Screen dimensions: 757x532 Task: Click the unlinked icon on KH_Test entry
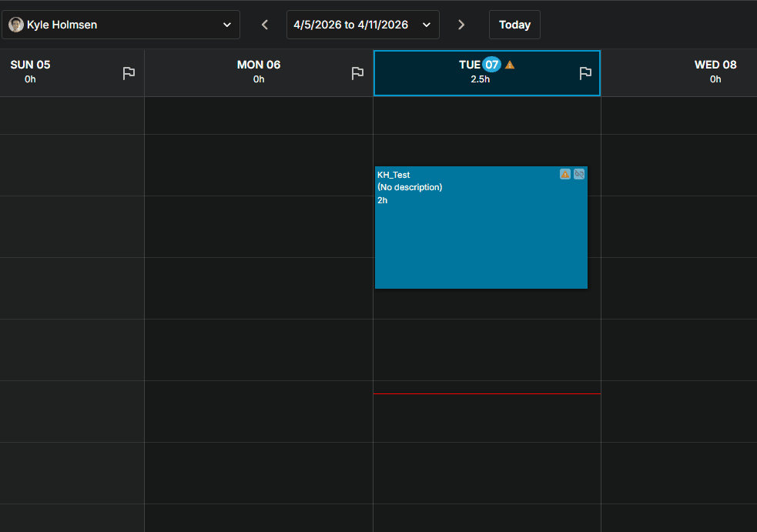(x=579, y=174)
